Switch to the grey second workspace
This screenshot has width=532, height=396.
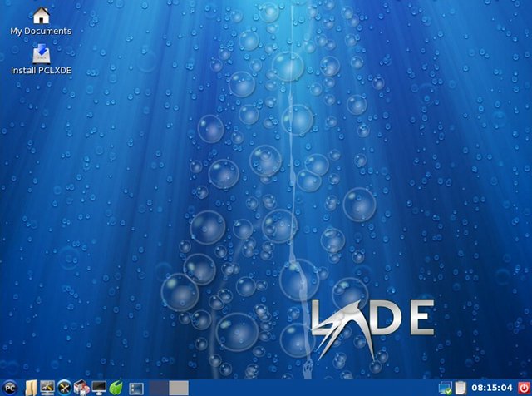179,388
